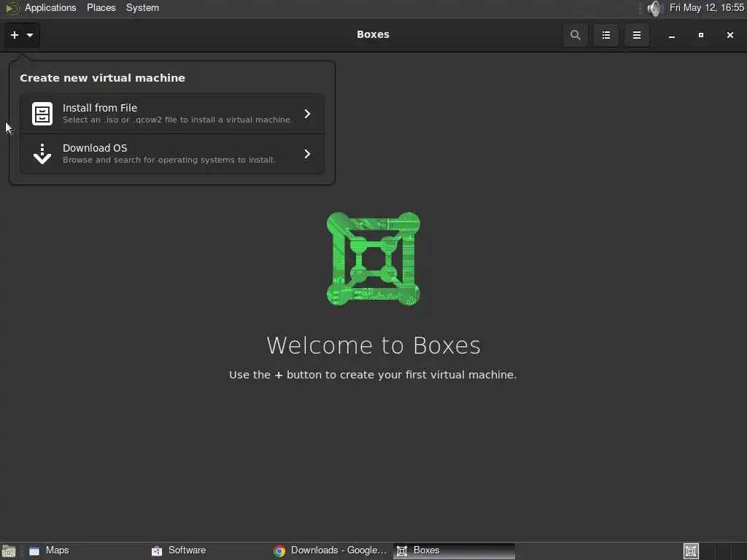This screenshot has width=747, height=560.
Task: Click the volume speaker icon
Action: [655, 8]
